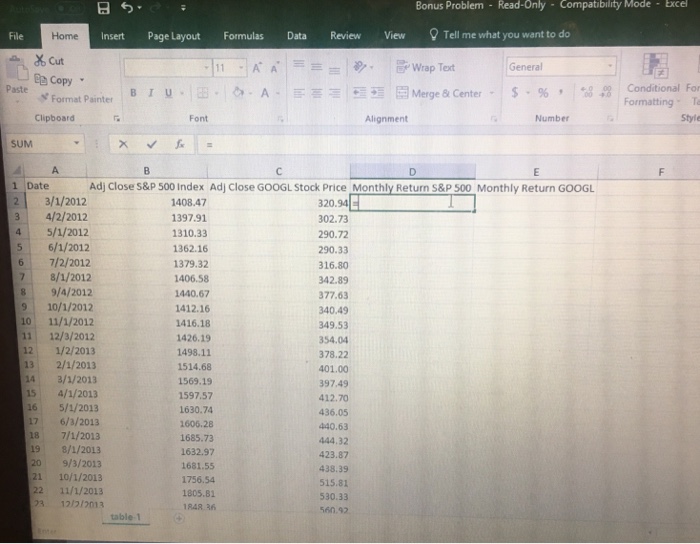
Task: Toggle Bold formatting
Action: [x=133, y=93]
